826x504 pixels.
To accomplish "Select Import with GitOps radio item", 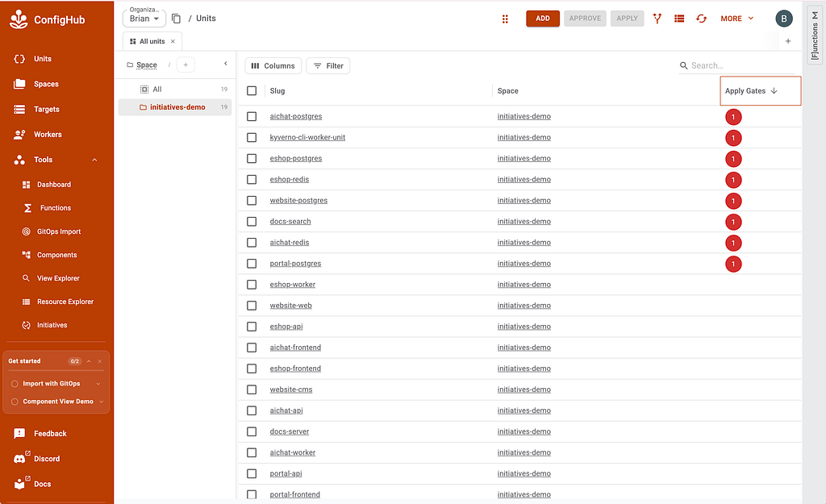I will coord(15,384).
